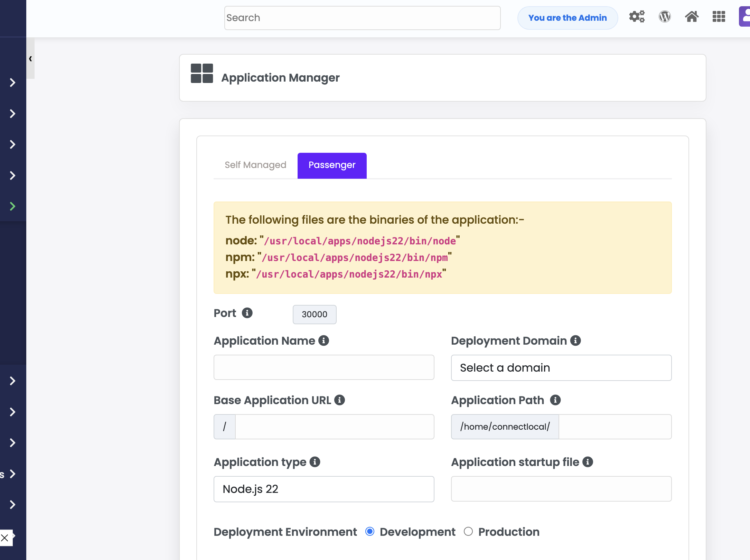Image resolution: width=750 pixels, height=560 pixels.
Task: Click info icon beside Application startup file
Action: point(588,462)
